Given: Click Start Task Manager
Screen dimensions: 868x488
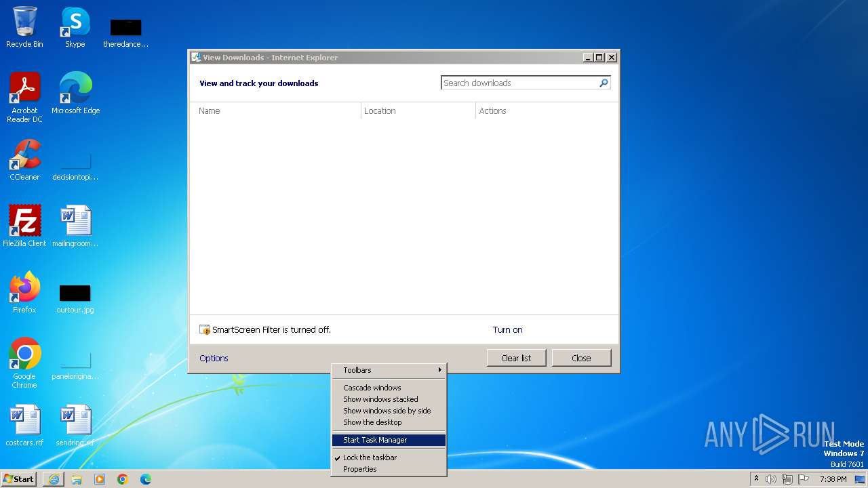Looking at the screenshot, I should [x=389, y=440].
